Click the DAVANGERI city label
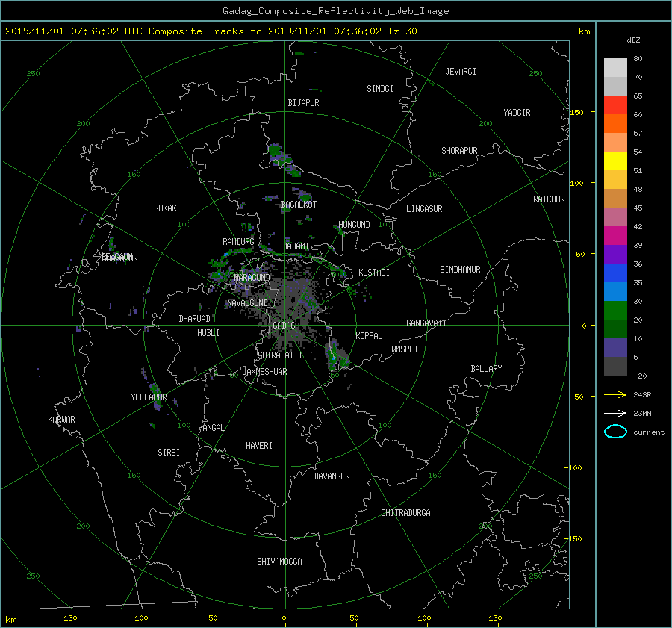 pos(334,476)
